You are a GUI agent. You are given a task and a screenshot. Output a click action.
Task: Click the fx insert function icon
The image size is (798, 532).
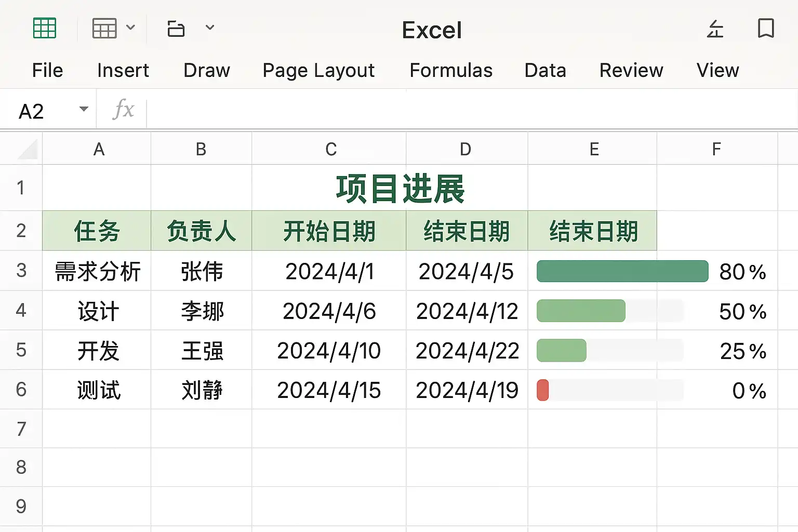pos(124,109)
